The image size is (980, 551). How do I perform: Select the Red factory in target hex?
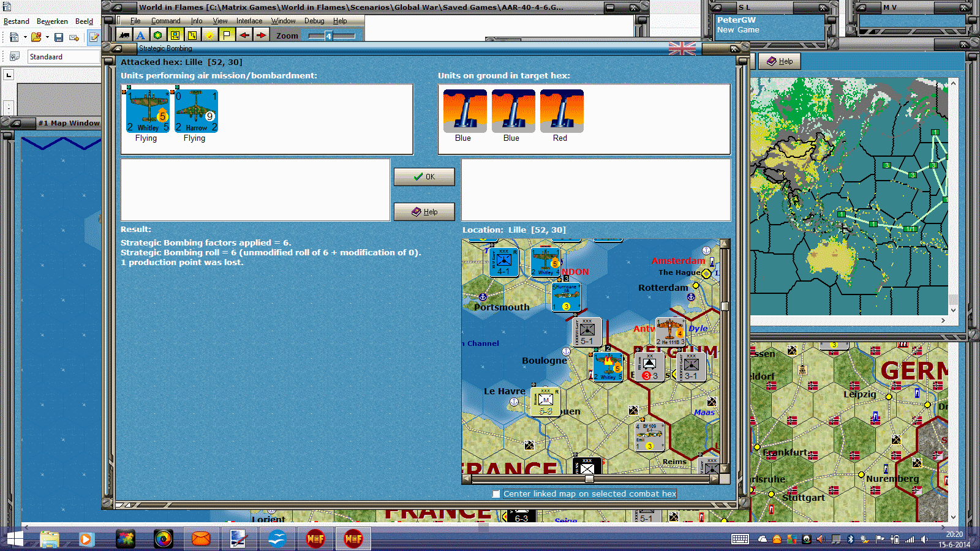(x=562, y=111)
